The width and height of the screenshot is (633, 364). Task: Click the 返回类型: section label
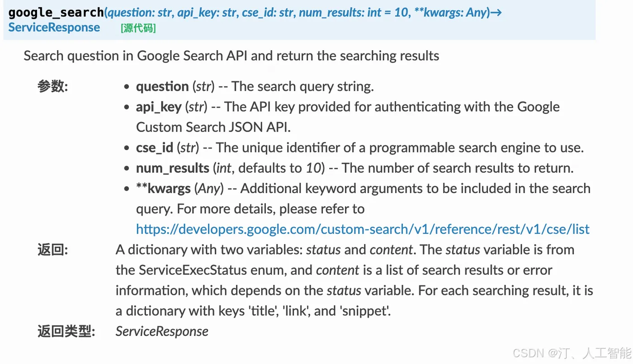66,331
